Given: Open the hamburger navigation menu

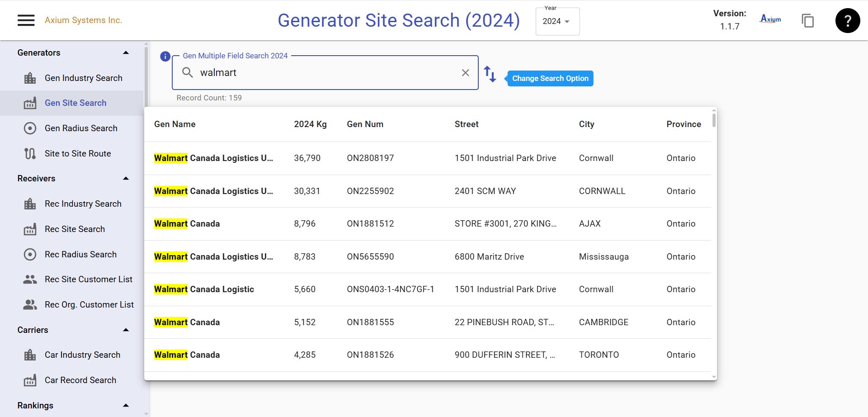Looking at the screenshot, I should (x=26, y=20).
